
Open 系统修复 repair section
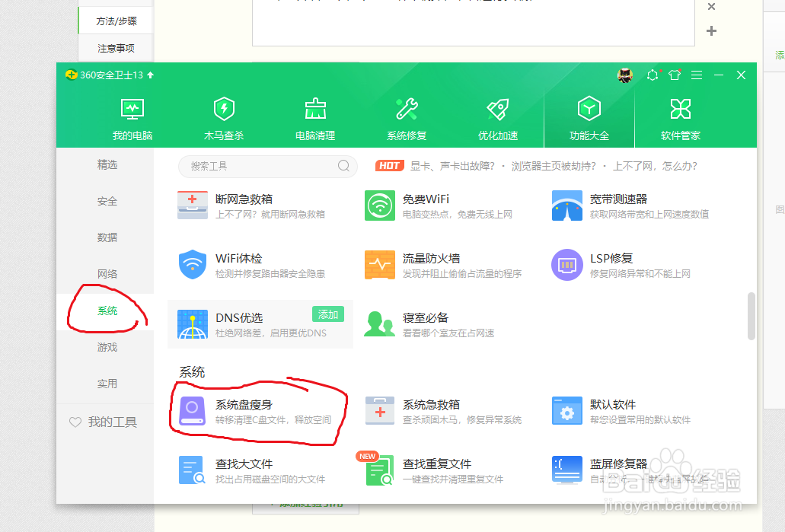pyautogui.click(x=407, y=119)
